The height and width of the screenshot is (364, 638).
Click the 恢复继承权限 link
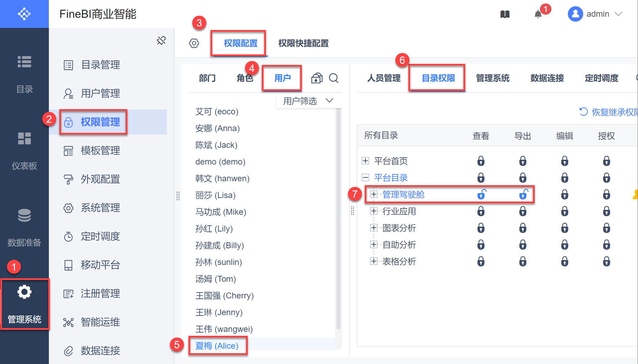point(609,112)
